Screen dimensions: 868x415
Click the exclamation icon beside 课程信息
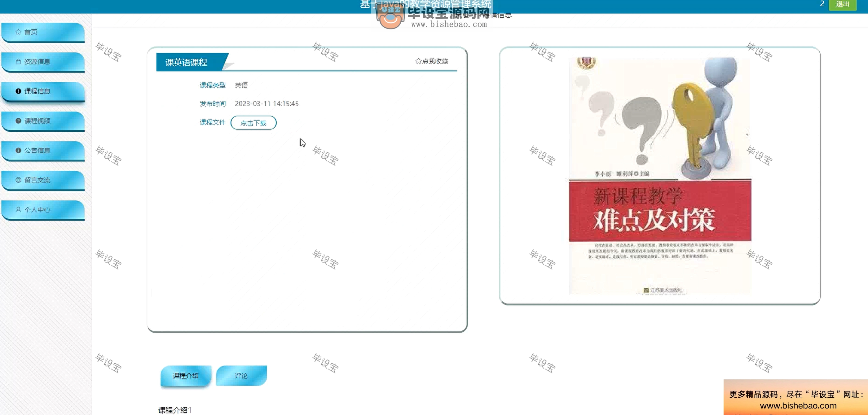point(18,91)
